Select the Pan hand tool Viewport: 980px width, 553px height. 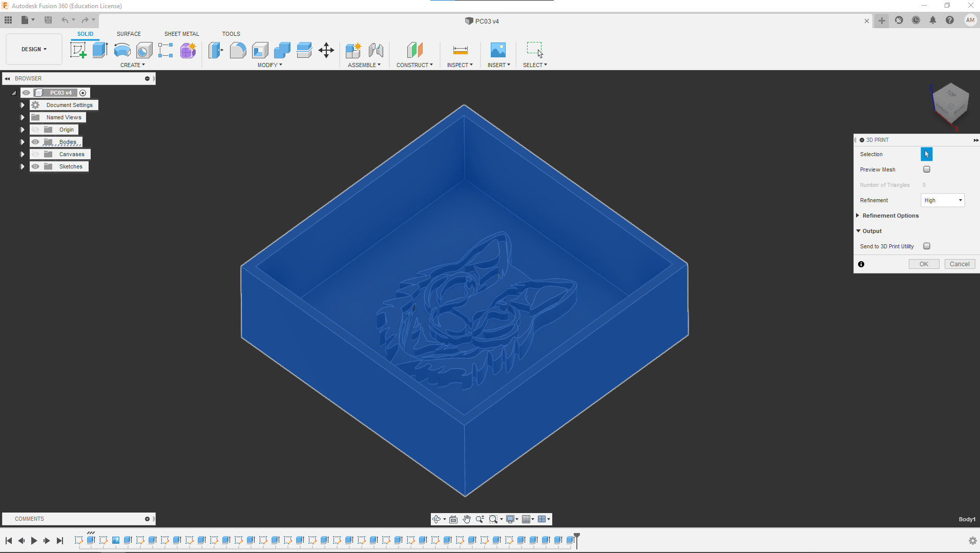(x=467, y=519)
